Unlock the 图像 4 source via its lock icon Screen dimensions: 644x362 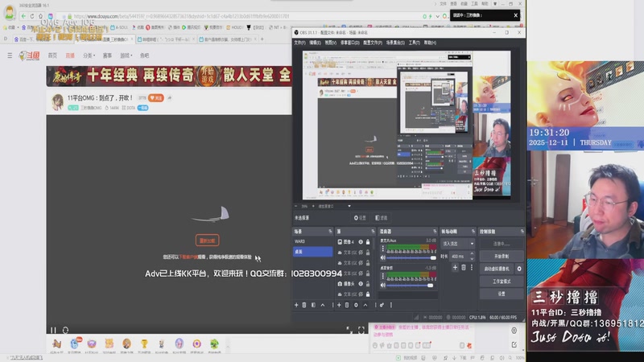(x=368, y=242)
